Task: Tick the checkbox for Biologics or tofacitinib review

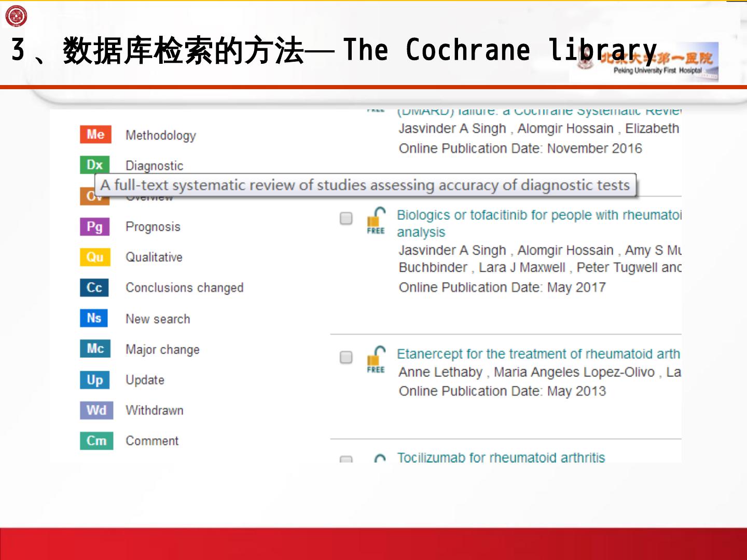Action: pos(346,218)
